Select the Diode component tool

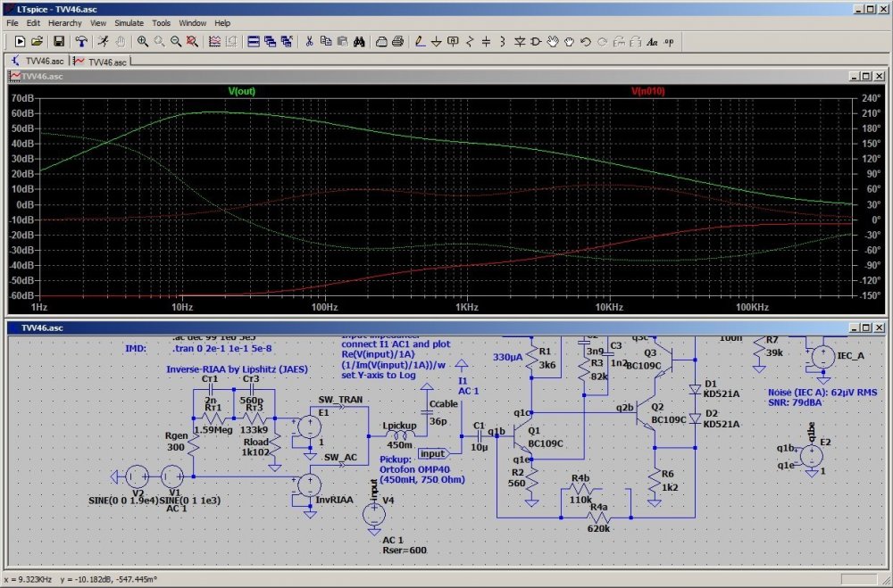click(x=520, y=42)
